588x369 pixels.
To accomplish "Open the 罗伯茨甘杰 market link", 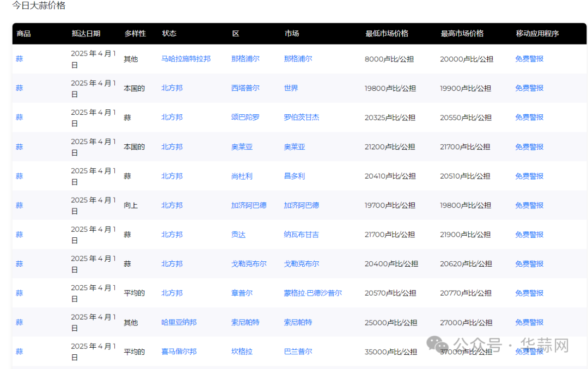I will tap(302, 118).
